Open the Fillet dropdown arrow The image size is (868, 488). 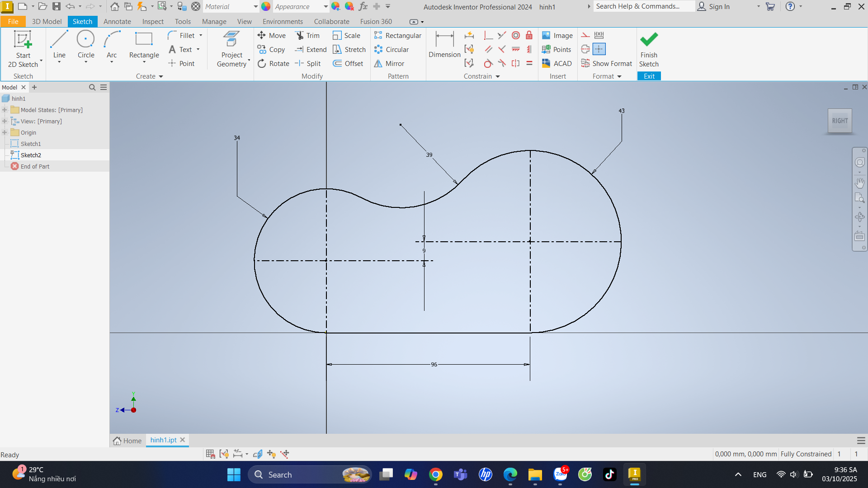tap(201, 35)
